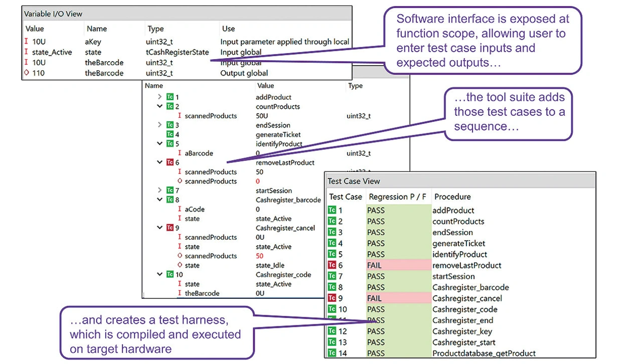Click the Regression P / F column header

point(397,197)
